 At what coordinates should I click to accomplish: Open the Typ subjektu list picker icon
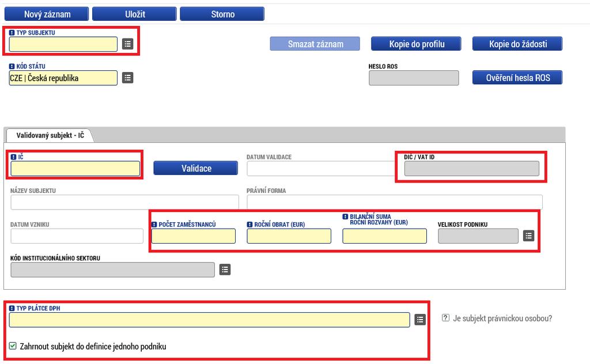point(127,44)
